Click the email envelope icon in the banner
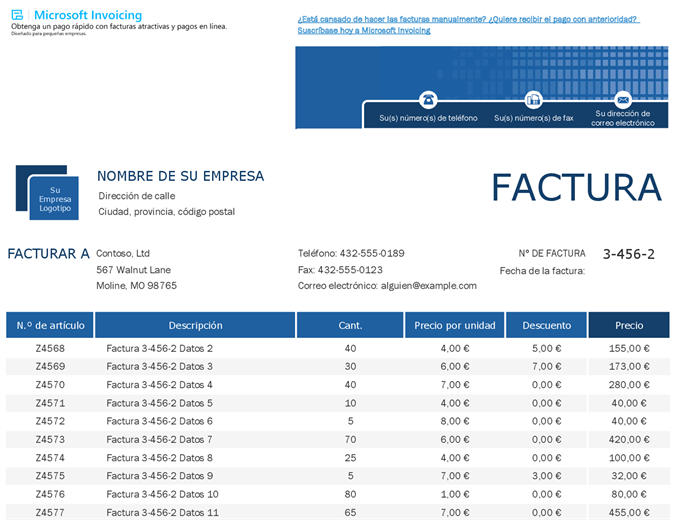This screenshot has height=520, width=675. coord(622,100)
